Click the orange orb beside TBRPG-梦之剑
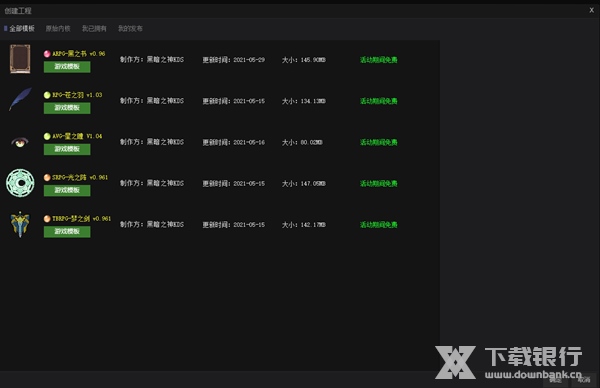The width and height of the screenshot is (600, 388). coord(47,219)
